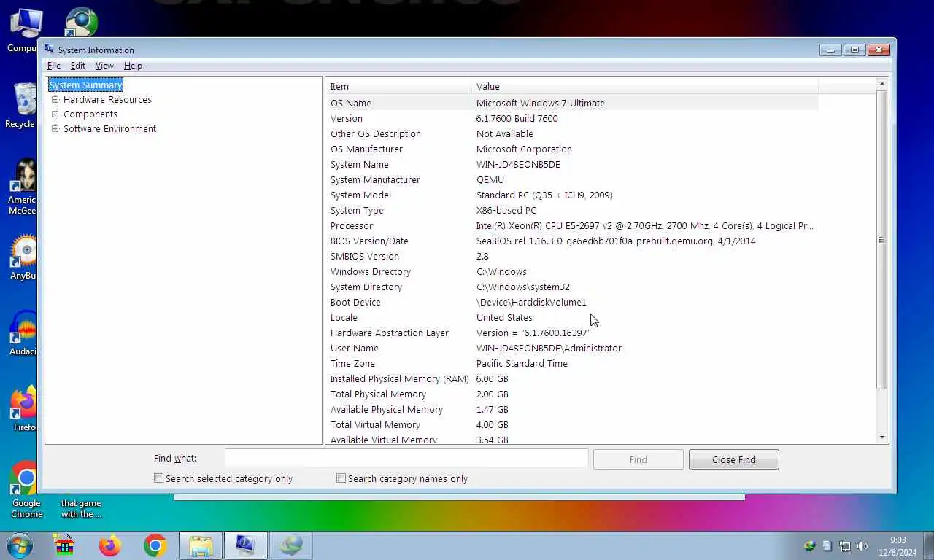
Task: Click the Close Find button
Action: [734, 459]
